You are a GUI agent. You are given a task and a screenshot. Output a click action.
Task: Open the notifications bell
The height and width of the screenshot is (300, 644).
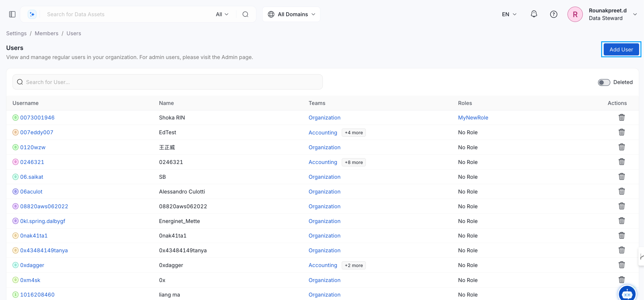(534, 14)
